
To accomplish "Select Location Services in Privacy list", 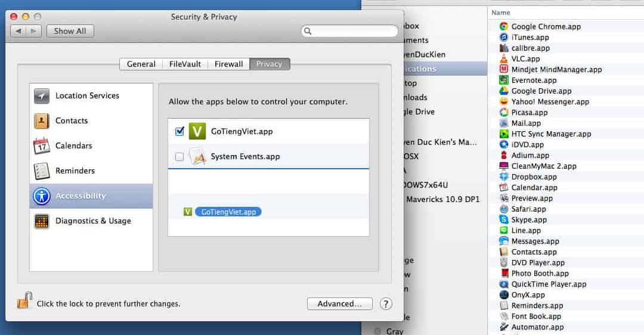I will 91,96.
